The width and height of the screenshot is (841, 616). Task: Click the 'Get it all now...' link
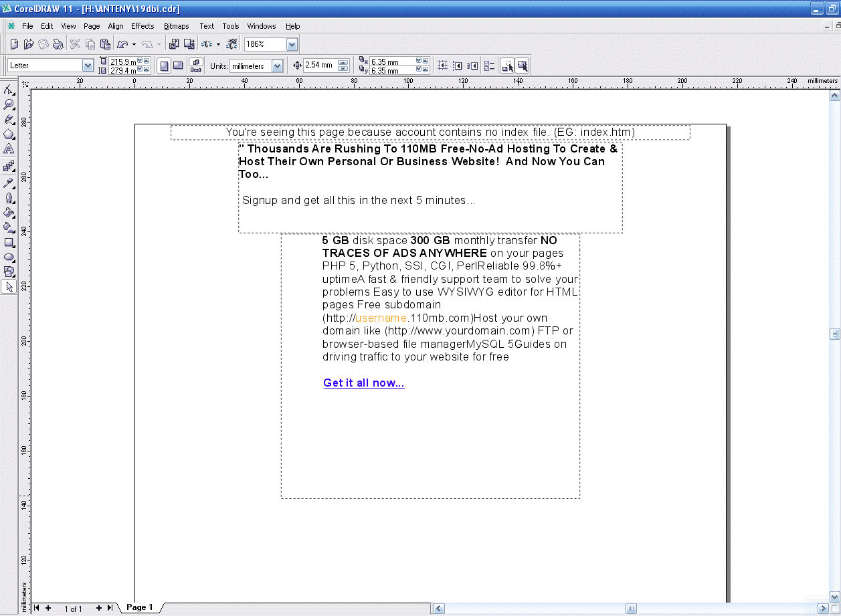pos(364,383)
